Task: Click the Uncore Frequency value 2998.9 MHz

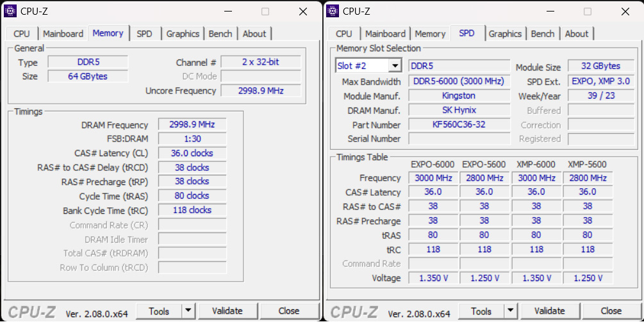Action: point(261,91)
